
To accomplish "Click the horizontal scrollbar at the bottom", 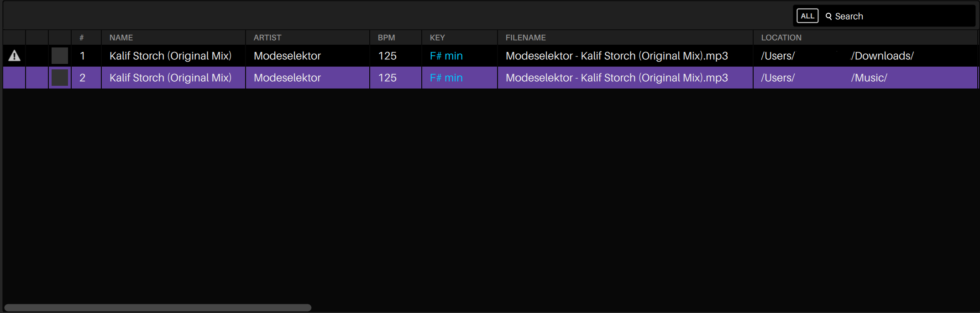I will click(157, 308).
